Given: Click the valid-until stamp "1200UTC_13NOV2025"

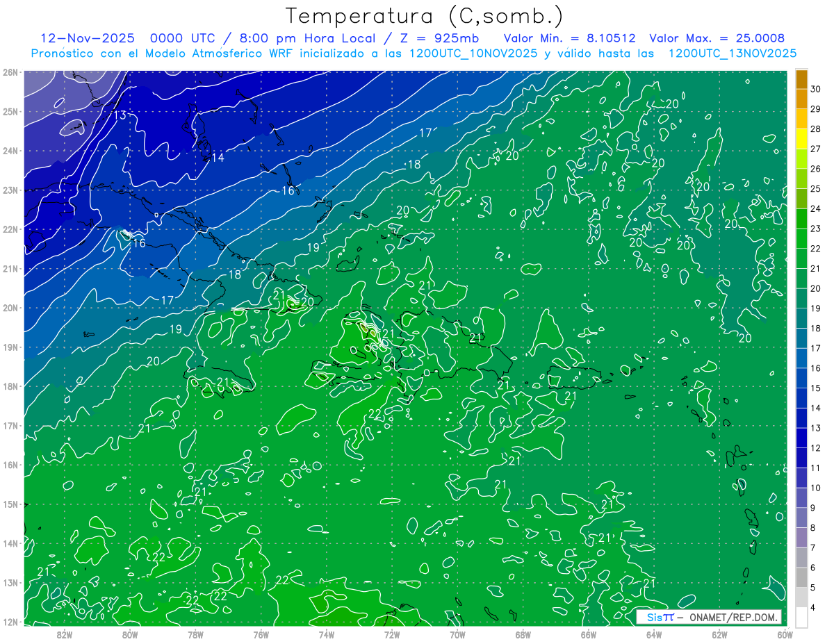Looking at the screenshot, I should click(x=733, y=53).
